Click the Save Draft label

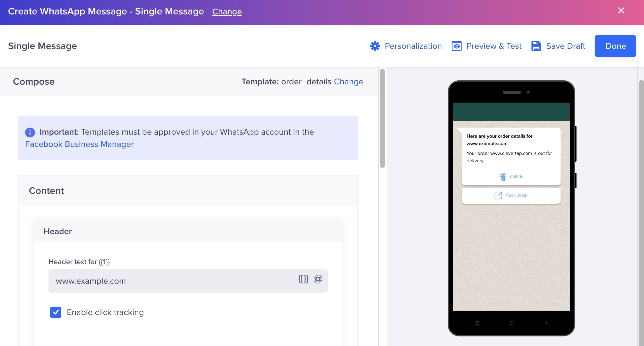pos(565,46)
